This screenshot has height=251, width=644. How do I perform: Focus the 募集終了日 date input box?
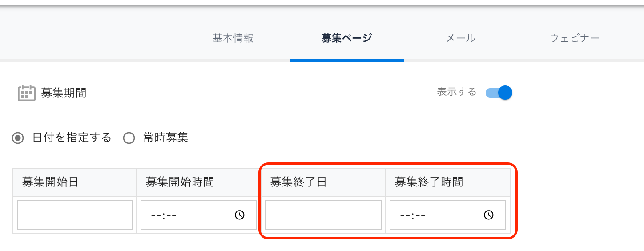[323, 215]
